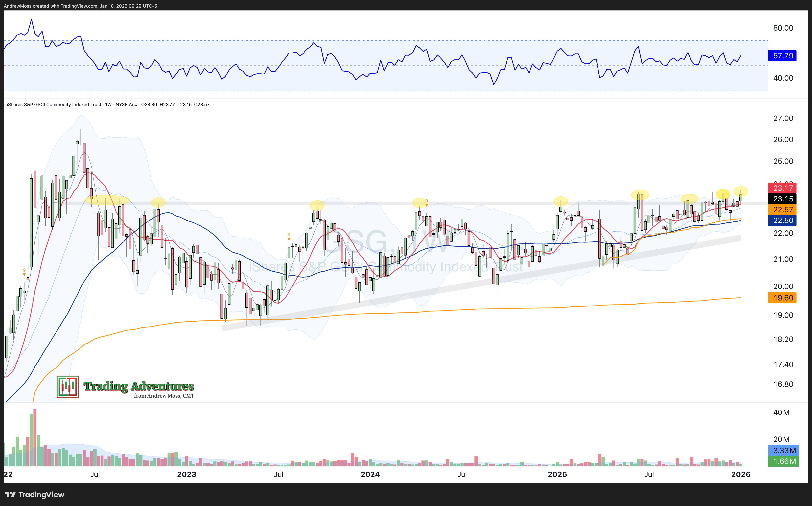Click the Trading Adventures title text
This screenshot has width=812, height=506.
139,386
